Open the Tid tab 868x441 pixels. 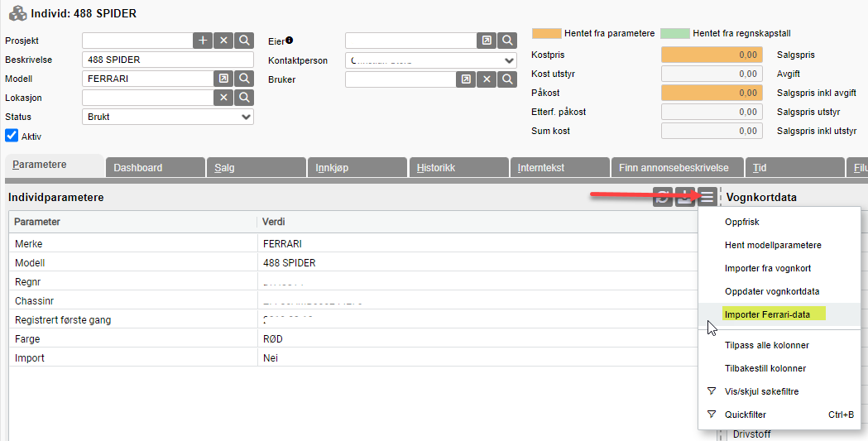795,168
